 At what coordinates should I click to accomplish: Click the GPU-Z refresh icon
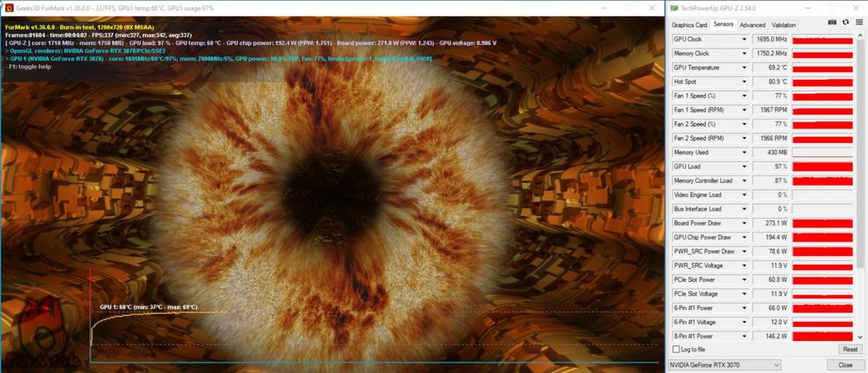pyautogui.click(x=845, y=23)
